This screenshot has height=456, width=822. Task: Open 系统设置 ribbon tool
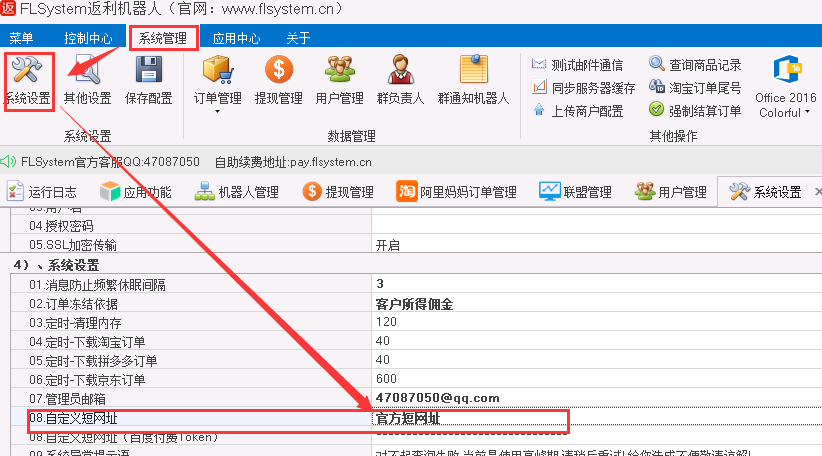(x=28, y=81)
